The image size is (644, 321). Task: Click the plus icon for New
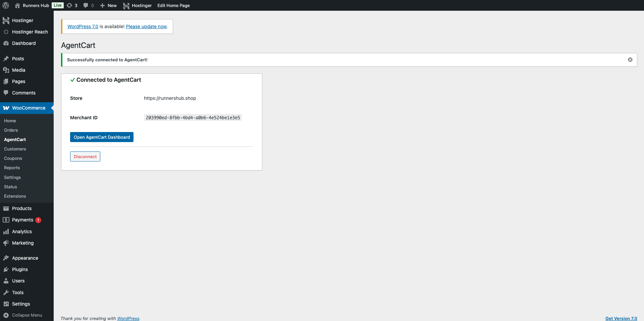point(103,5)
